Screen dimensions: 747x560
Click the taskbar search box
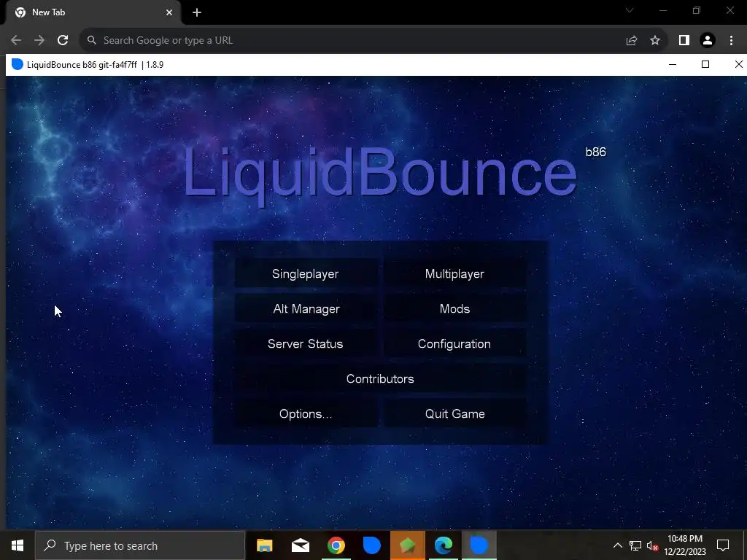(x=140, y=545)
